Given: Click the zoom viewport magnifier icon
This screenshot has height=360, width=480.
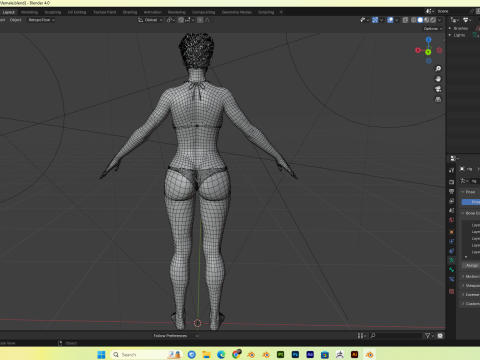Looking at the screenshot, I should click(x=438, y=69).
